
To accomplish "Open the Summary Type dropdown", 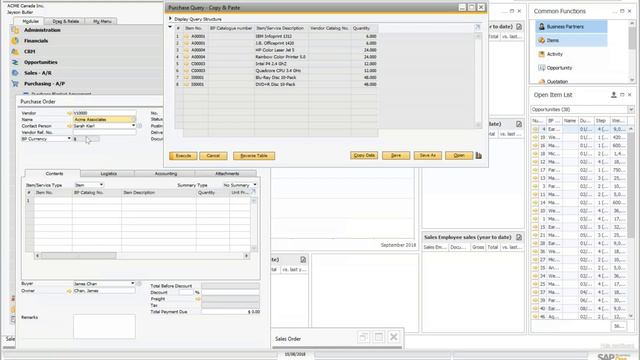I will pyautogui.click(x=255, y=185).
